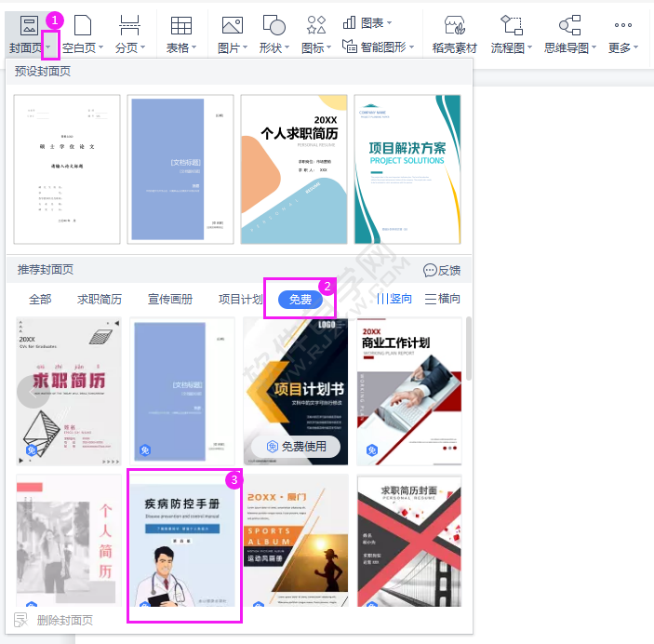This screenshot has height=644, width=654.
Task: Click the 空白页 blank page icon
Action: (x=83, y=25)
